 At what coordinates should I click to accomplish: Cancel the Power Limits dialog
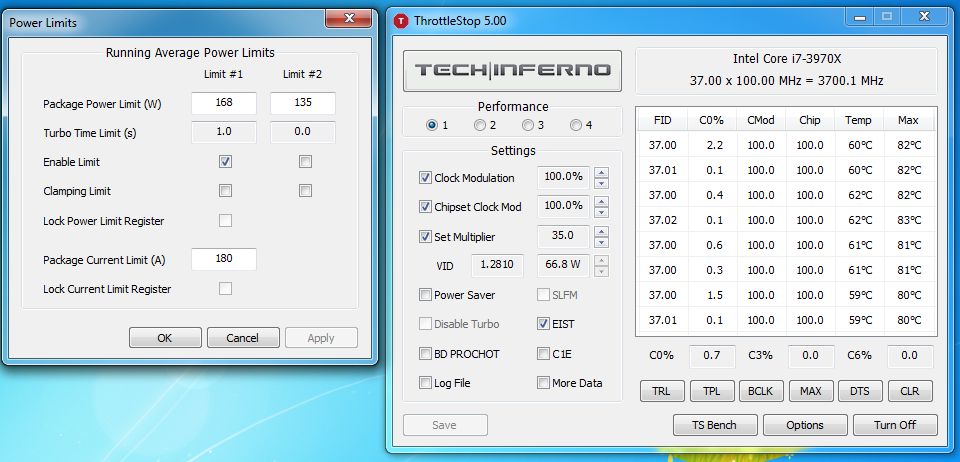(x=242, y=338)
